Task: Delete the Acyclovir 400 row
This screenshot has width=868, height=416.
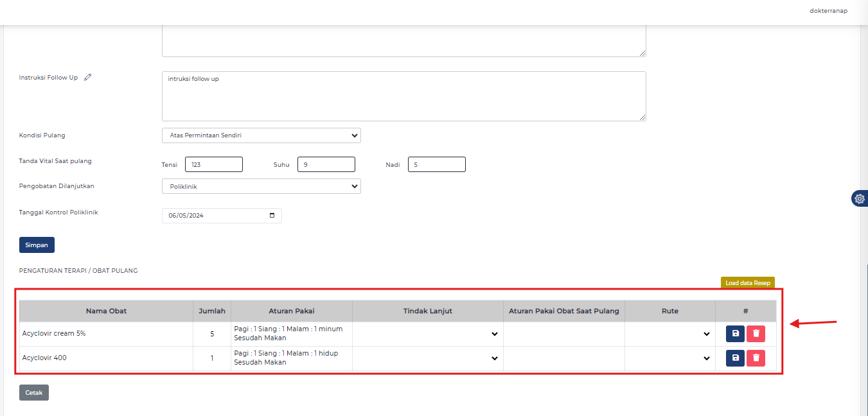Action: tap(756, 358)
